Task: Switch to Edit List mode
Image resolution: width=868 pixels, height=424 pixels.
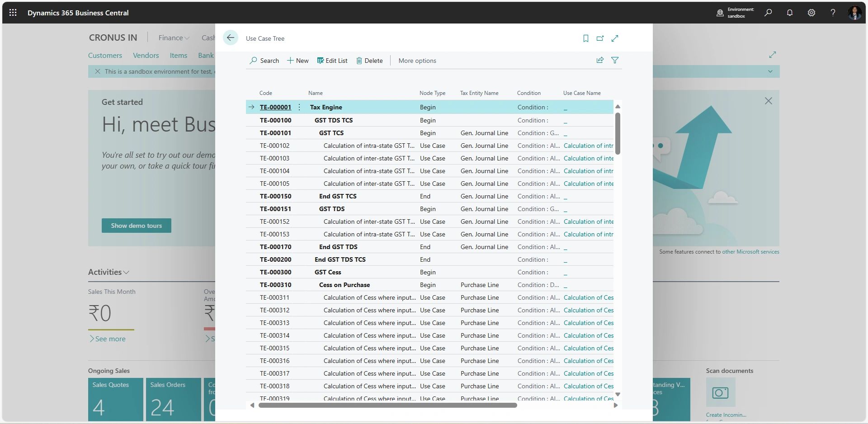Action: pyautogui.click(x=332, y=61)
